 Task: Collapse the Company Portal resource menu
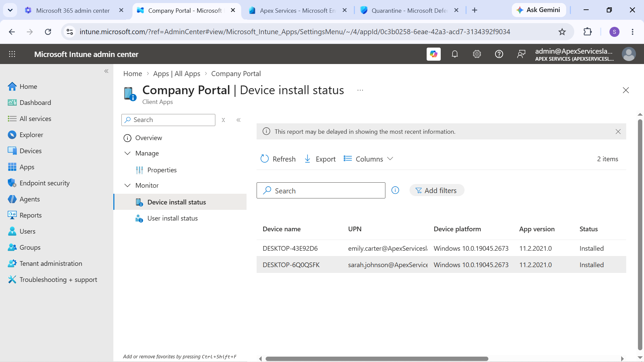pyautogui.click(x=238, y=120)
